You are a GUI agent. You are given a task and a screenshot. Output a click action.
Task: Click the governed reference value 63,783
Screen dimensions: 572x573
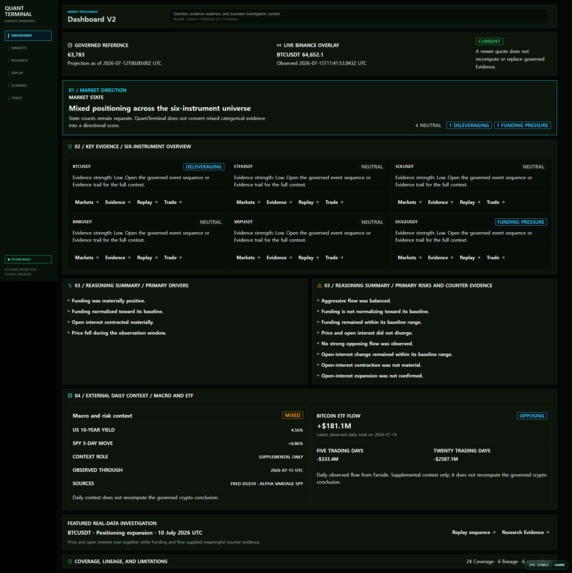(x=76, y=55)
